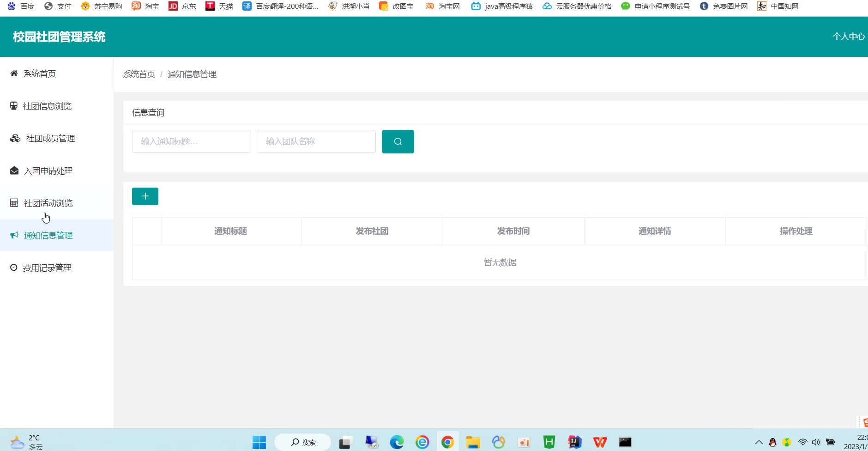
Task: Select 社团成员管理 sidebar item
Action: tap(50, 139)
